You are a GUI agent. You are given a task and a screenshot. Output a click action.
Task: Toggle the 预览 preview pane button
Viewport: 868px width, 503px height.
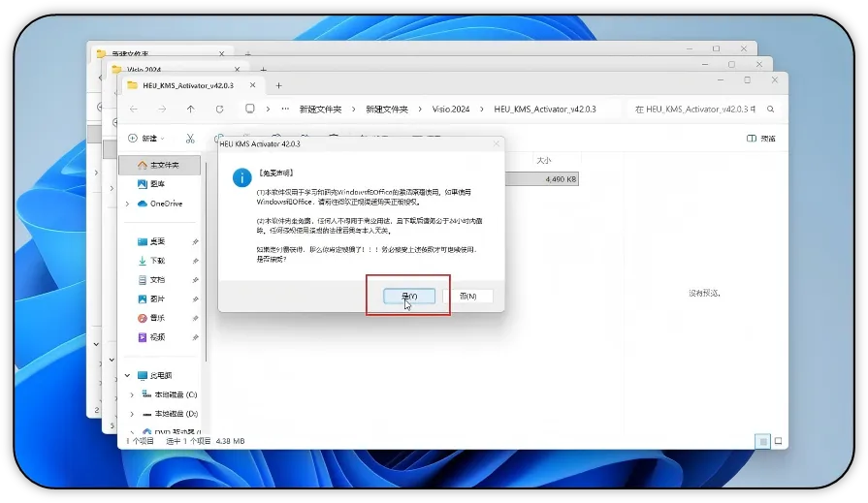point(761,139)
